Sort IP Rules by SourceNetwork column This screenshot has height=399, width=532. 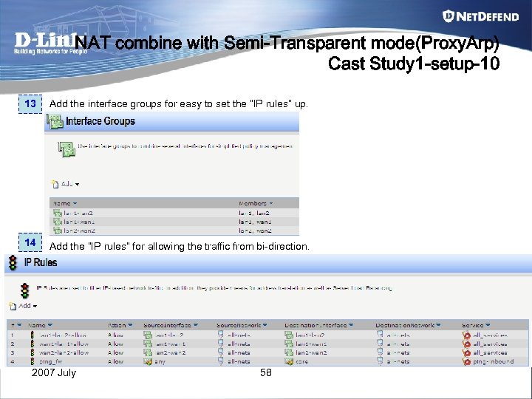click(242, 325)
